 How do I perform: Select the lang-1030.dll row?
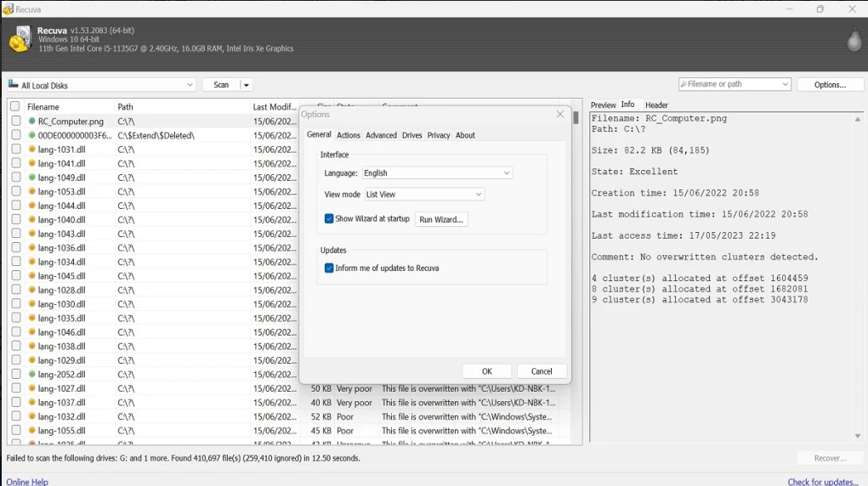[x=153, y=304]
